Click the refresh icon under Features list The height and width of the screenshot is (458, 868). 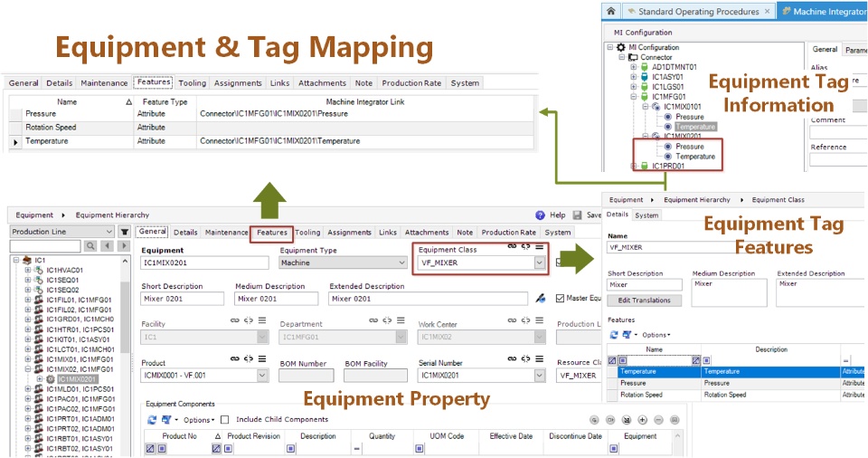[613, 335]
